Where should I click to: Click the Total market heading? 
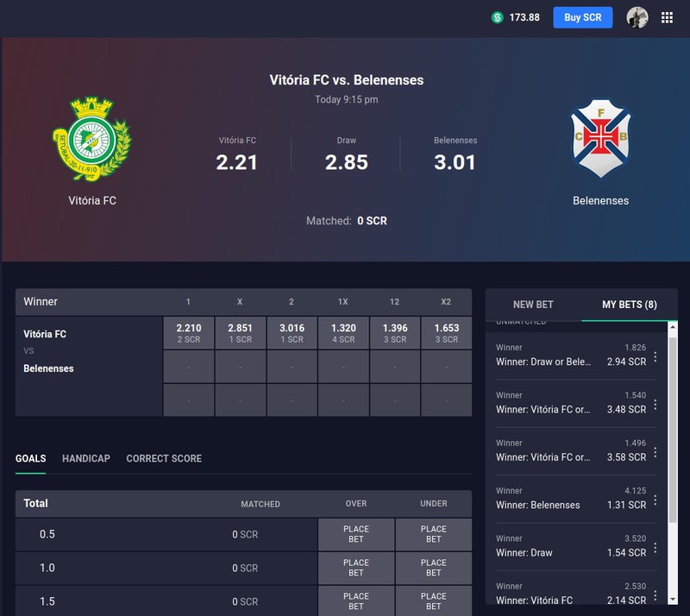click(x=35, y=503)
